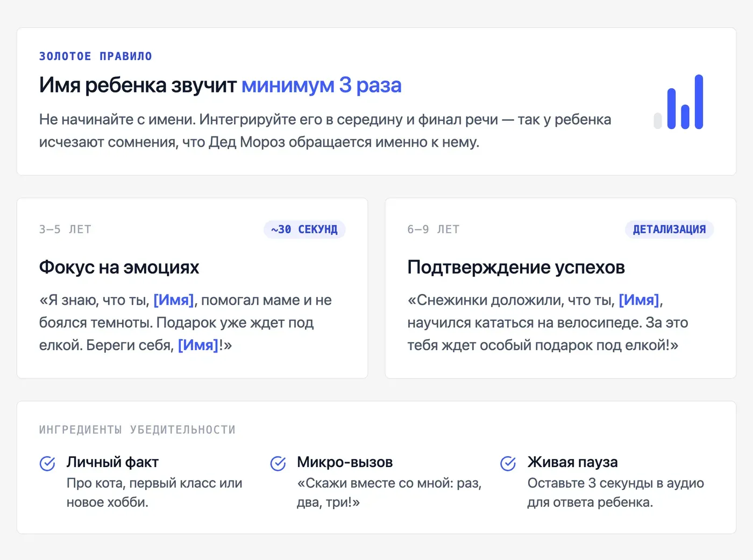This screenshot has height=560, width=753.
Task: Click the first [Имя] placeholder in the 3–5 лет card
Action: tap(174, 300)
